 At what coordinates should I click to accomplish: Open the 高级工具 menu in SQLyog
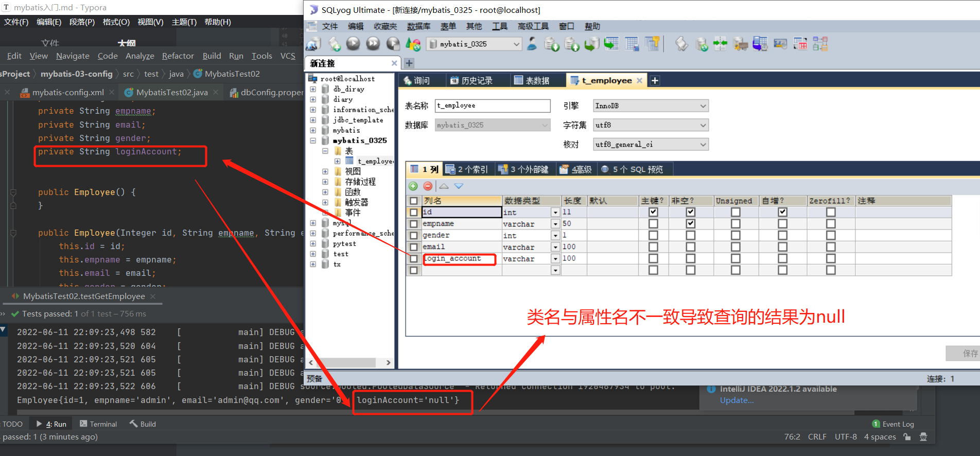(533, 26)
